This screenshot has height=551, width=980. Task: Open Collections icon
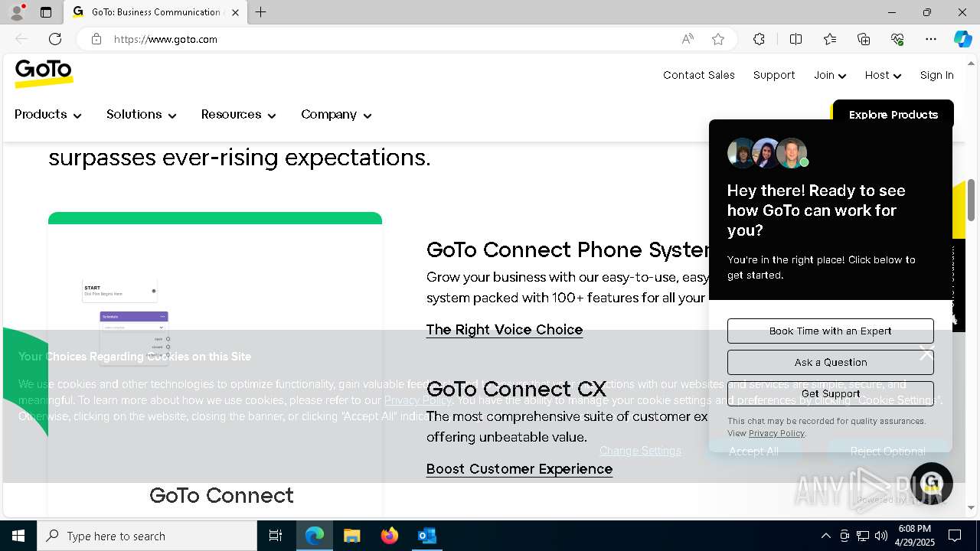tap(864, 39)
